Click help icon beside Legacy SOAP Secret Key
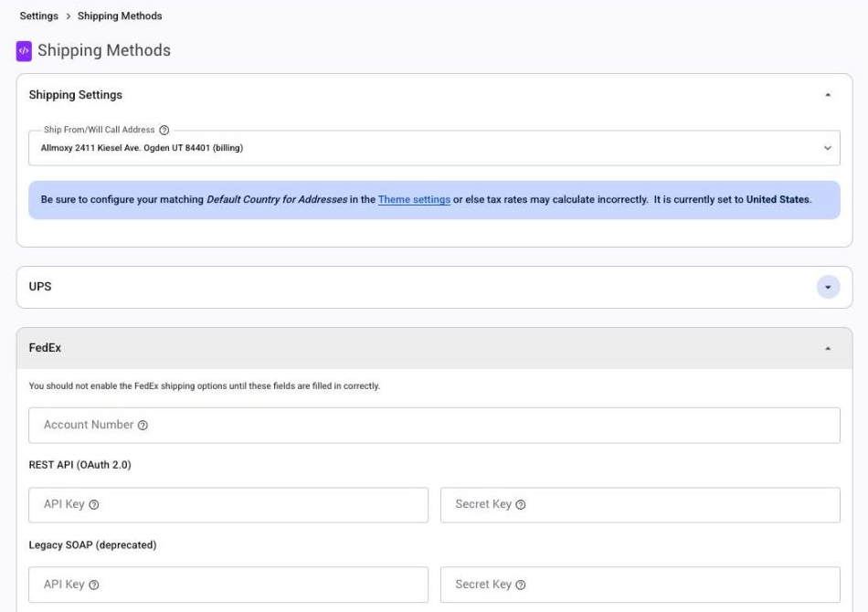868x612 pixels. [521, 585]
